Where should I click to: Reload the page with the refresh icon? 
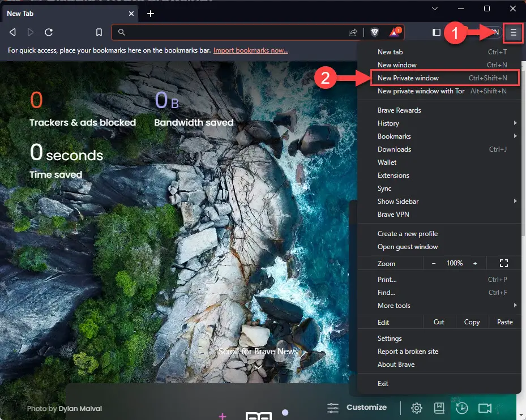point(49,32)
